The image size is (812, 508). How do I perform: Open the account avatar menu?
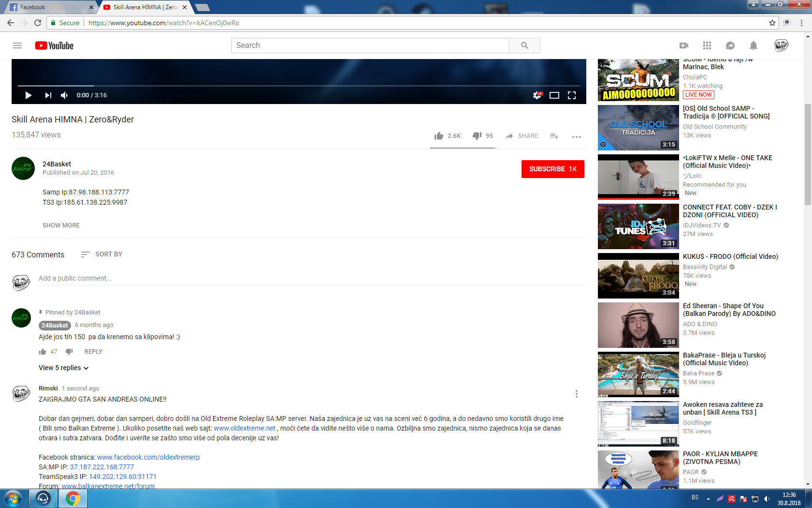[x=781, y=45]
